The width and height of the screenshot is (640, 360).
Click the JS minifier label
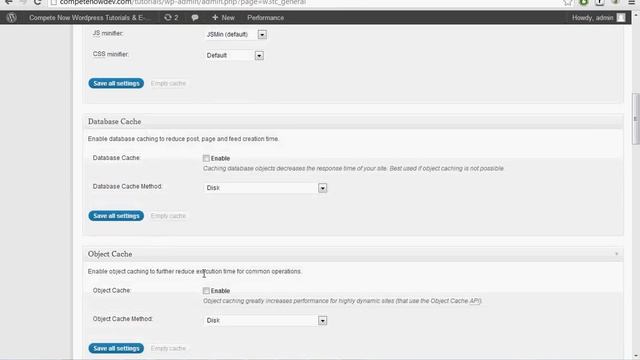108,33
